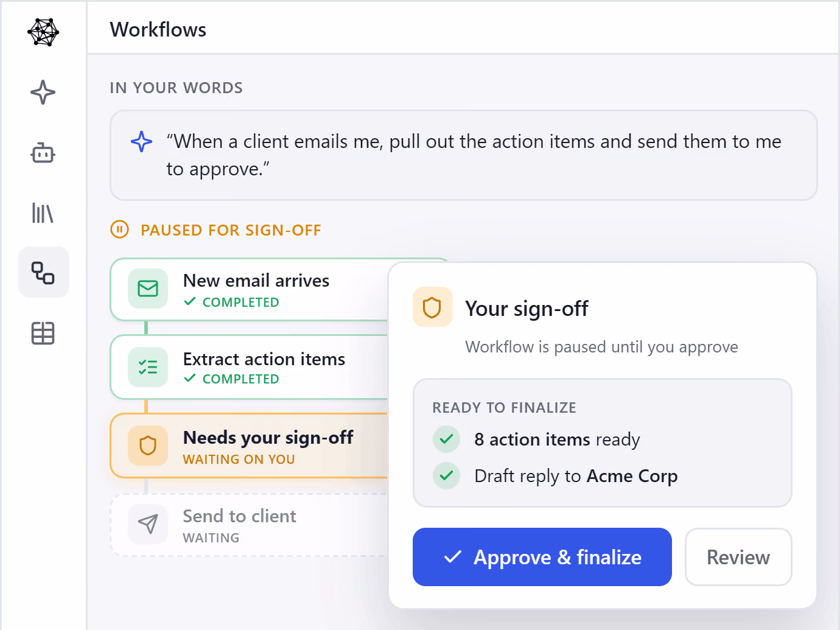Select the Needs your sign-off step card
The height and width of the screenshot is (630, 840).
(250, 446)
